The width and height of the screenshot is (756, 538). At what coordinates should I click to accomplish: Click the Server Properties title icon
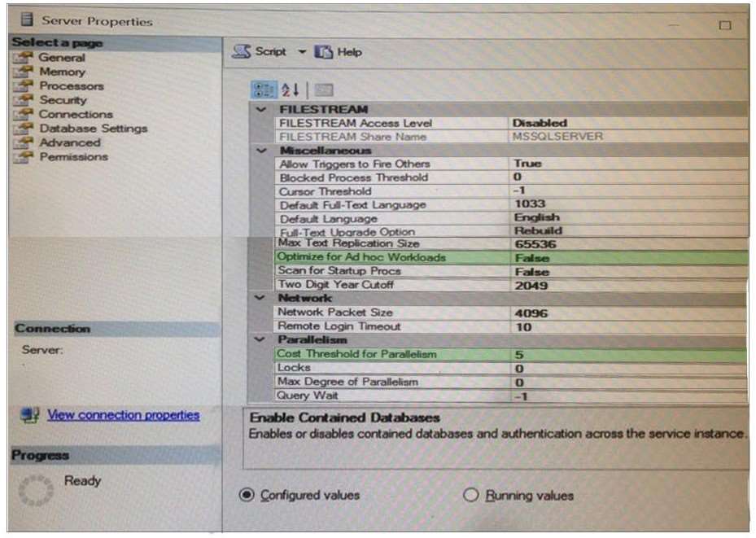[28, 20]
